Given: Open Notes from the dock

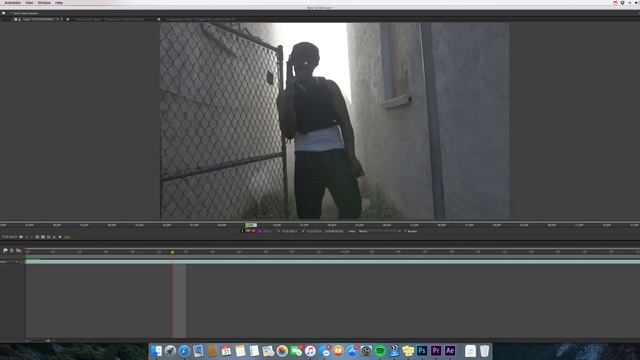Looking at the screenshot, I should pyautogui.click(x=240, y=351).
